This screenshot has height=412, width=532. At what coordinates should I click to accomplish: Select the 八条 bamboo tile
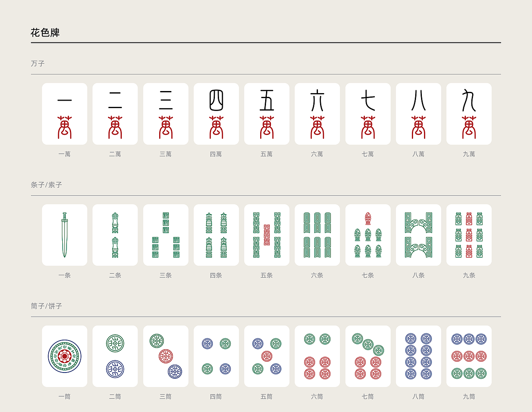click(x=419, y=235)
